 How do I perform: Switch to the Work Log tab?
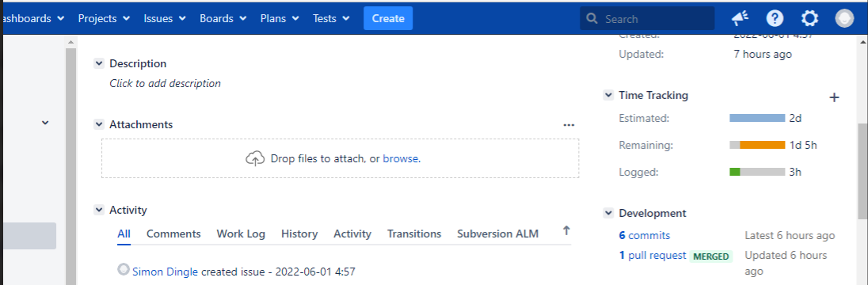click(x=241, y=234)
